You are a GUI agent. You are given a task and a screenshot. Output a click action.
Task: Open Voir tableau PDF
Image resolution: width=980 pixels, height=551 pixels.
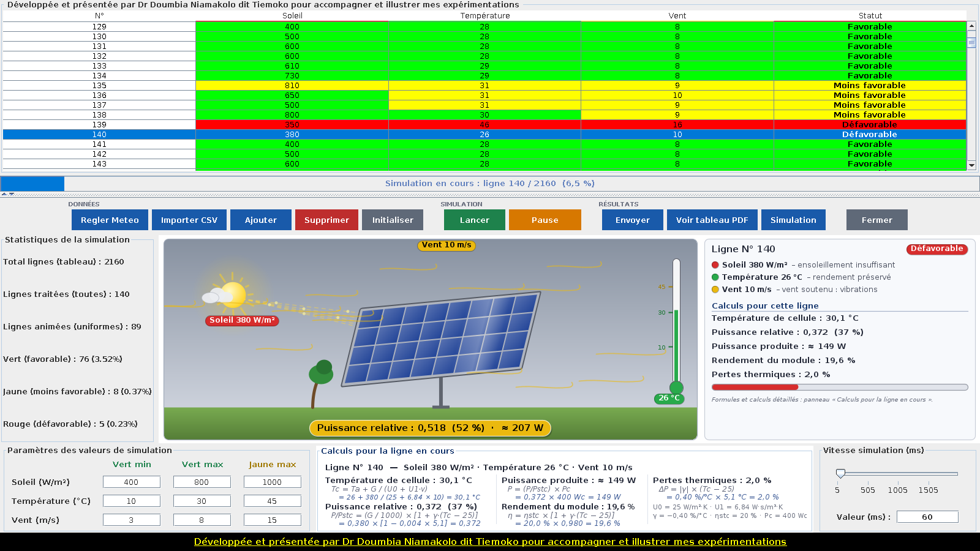click(712, 220)
